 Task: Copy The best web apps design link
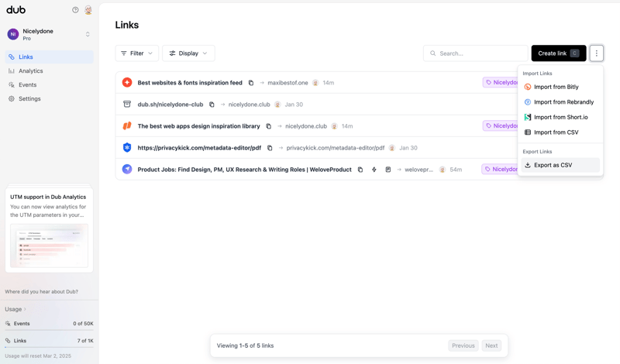(268, 126)
